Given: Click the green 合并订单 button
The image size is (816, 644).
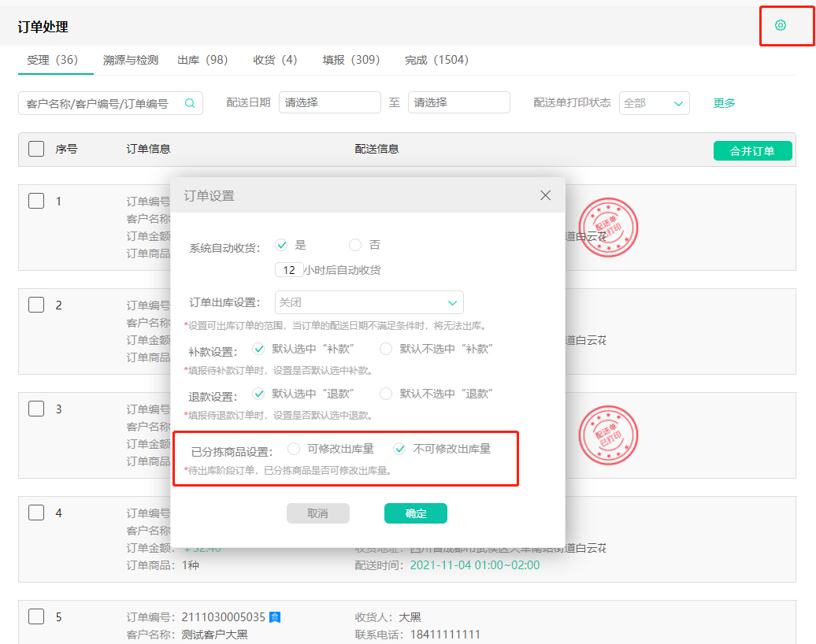Looking at the screenshot, I should [x=752, y=150].
